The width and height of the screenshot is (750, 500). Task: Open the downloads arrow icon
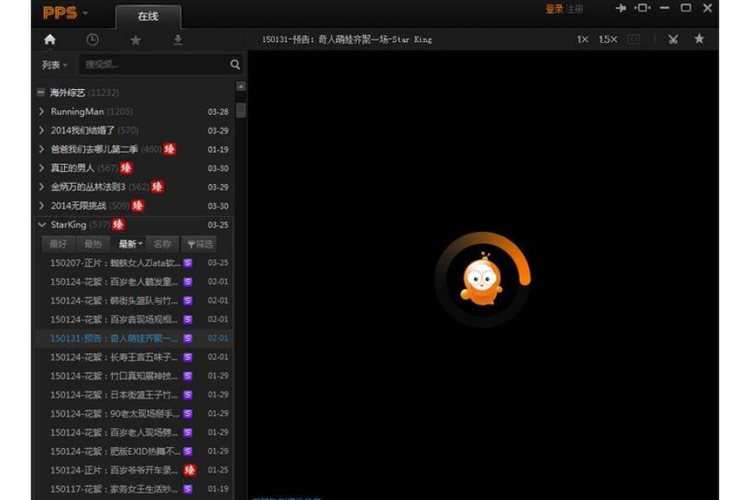178,40
